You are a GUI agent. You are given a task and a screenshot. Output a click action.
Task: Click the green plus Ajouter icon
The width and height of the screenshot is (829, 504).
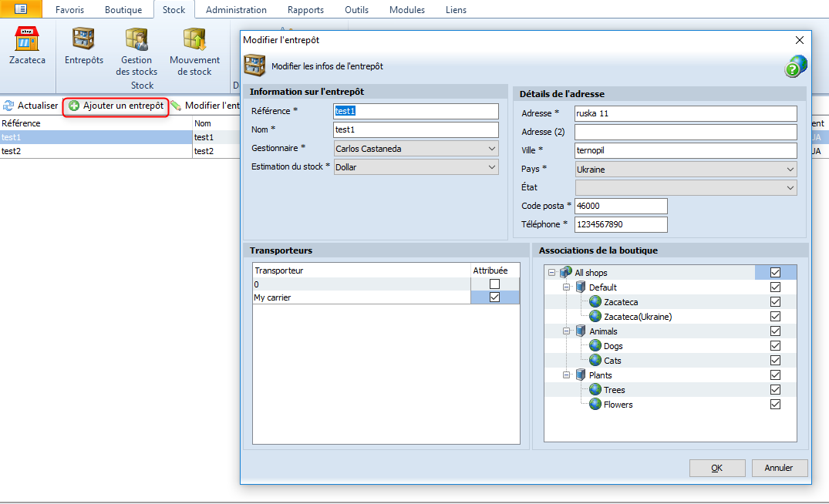[x=74, y=106]
